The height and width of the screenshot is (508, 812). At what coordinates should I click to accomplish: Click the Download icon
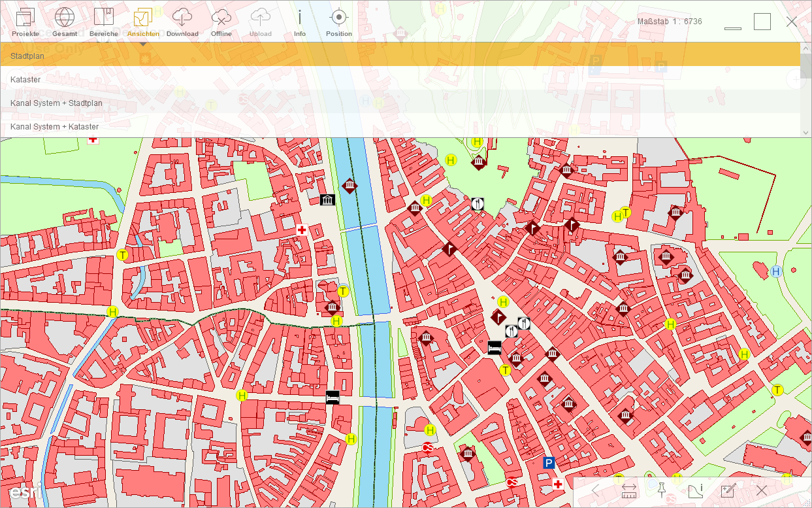pyautogui.click(x=182, y=20)
